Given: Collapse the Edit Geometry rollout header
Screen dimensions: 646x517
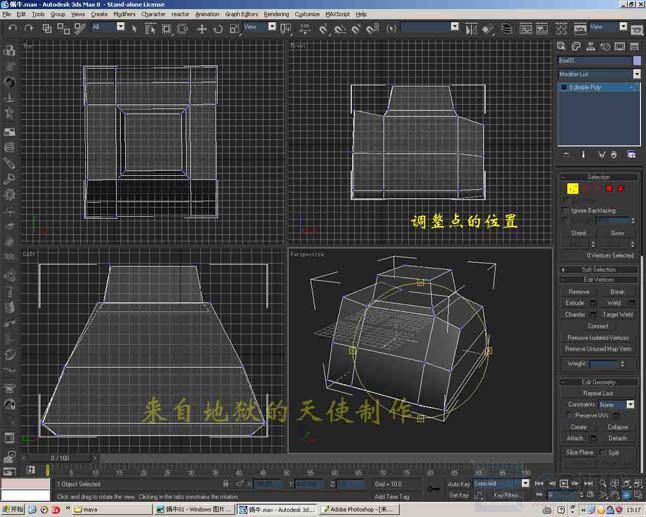Looking at the screenshot, I should (x=599, y=382).
